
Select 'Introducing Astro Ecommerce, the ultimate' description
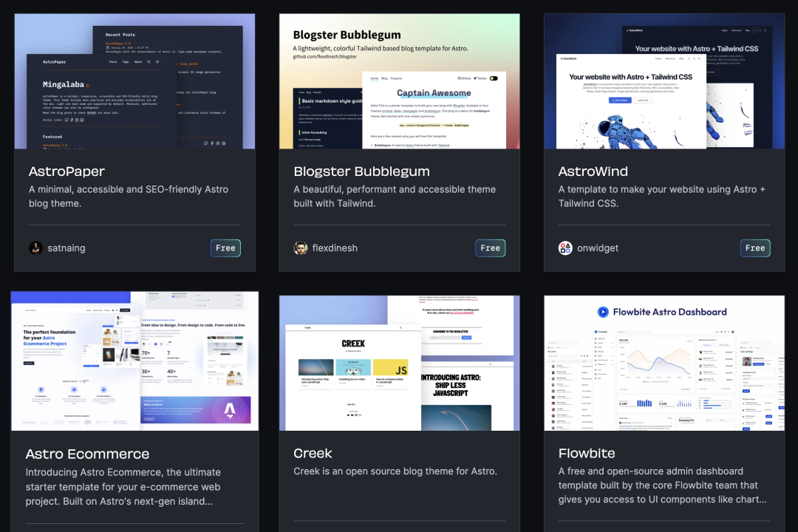point(123,487)
